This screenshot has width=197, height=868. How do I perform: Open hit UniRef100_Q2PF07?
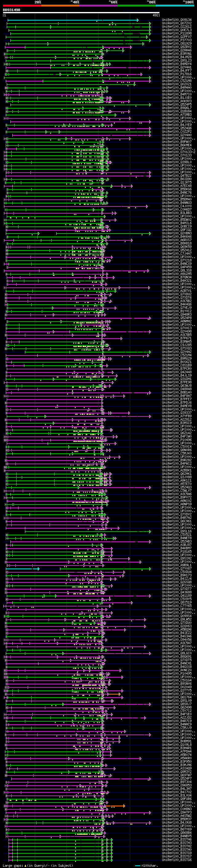point(176,37)
